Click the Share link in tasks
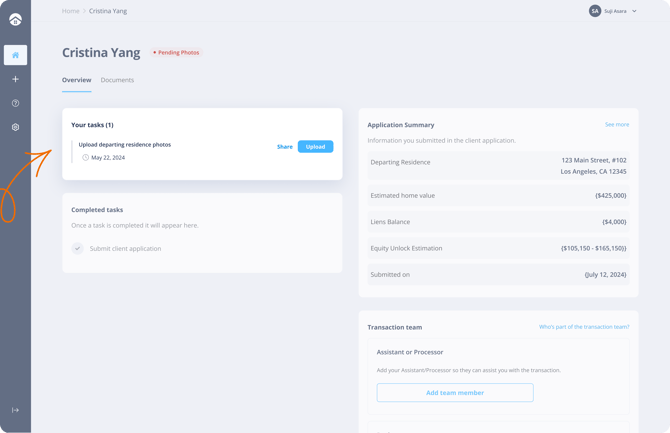 point(285,147)
